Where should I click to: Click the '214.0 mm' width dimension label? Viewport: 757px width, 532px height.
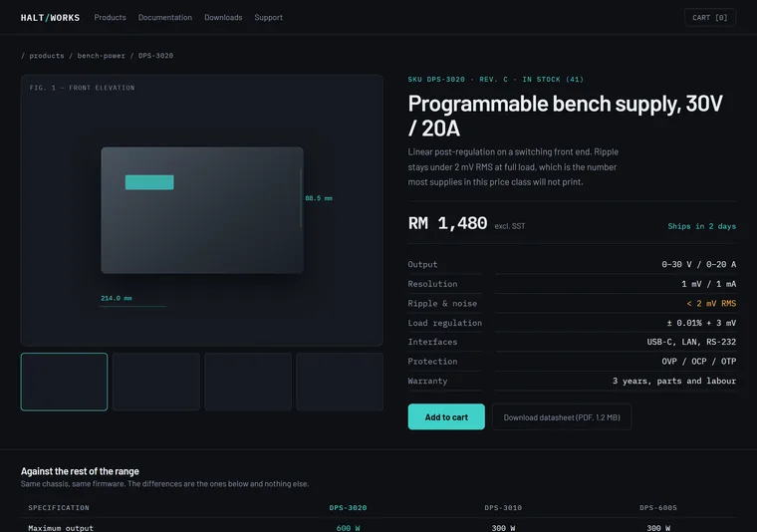pos(117,298)
